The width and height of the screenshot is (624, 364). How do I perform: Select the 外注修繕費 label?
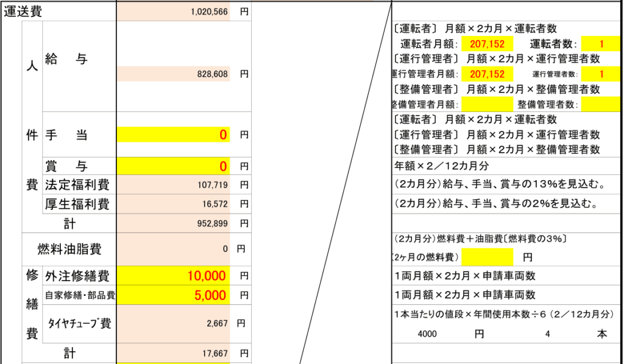tap(77, 276)
